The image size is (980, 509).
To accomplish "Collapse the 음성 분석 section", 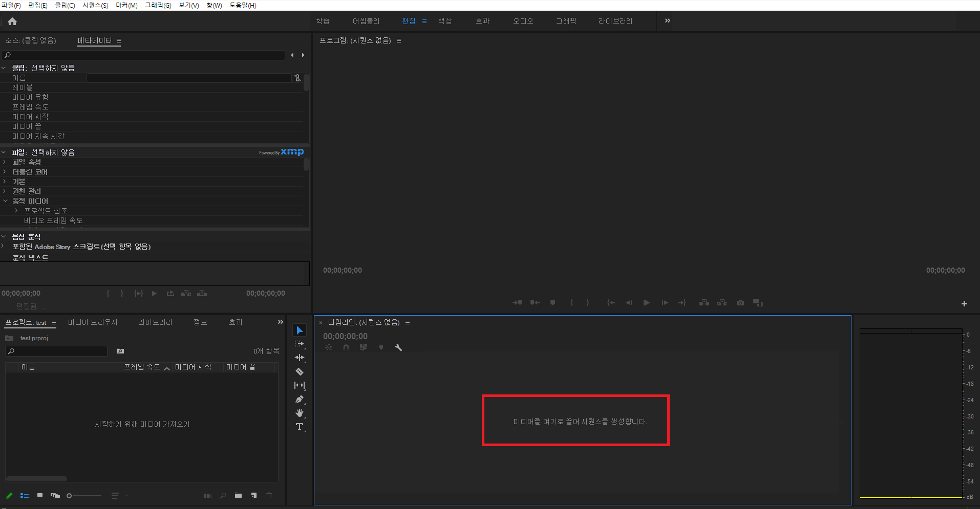I will pyautogui.click(x=4, y=236).
